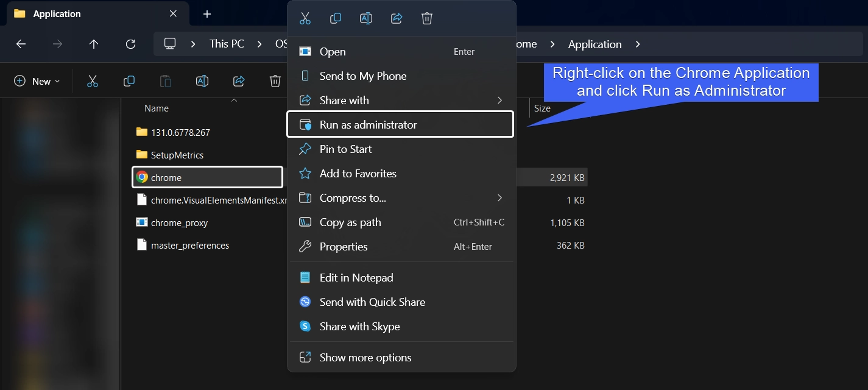Select the chrome application file
The height and width of the screenshot is (390, 868).
tap(207, 177)
